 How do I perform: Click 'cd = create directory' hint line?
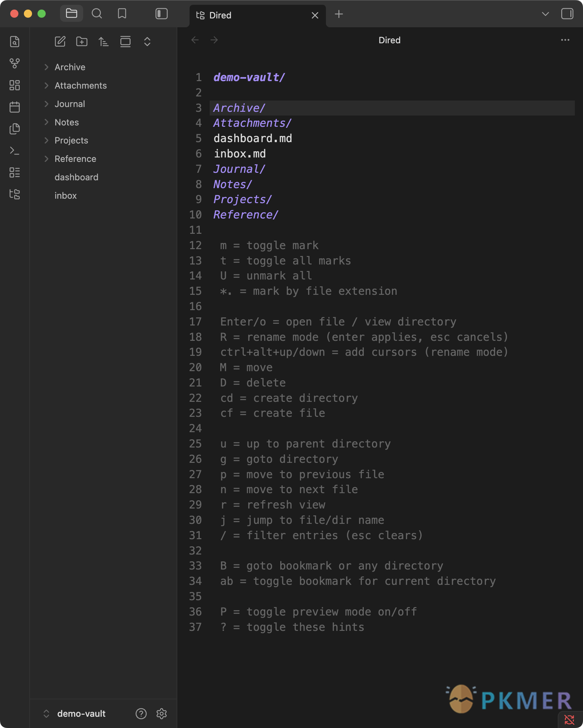point(289,398)
